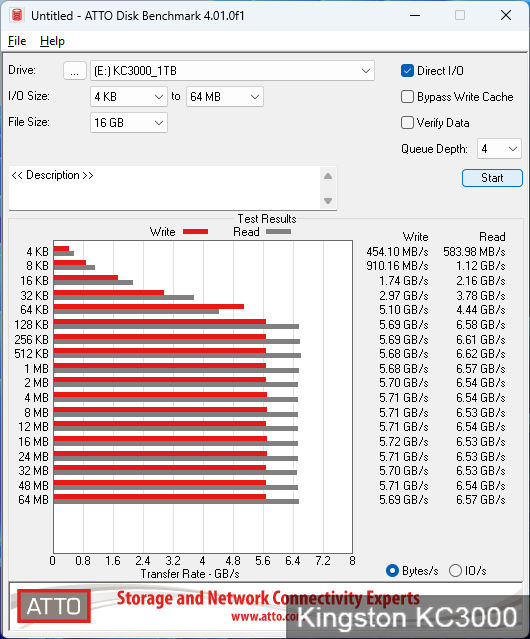Click the 512 KB read value 6.62 GB/s
Viewport: 530px width, 639px height.
click(481, 354)
